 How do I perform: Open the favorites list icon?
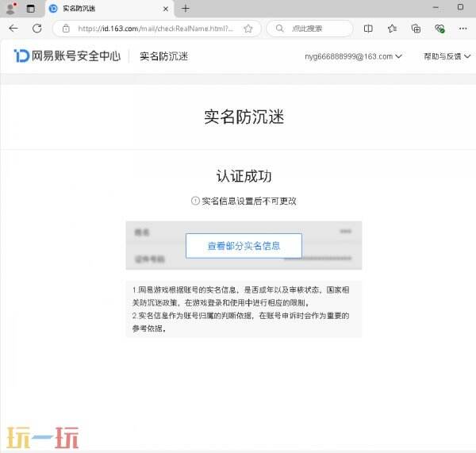[x=392, y=29]
